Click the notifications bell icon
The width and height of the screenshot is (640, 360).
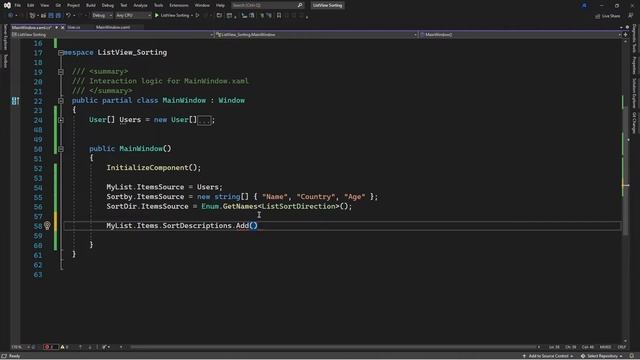coord(632,356)
